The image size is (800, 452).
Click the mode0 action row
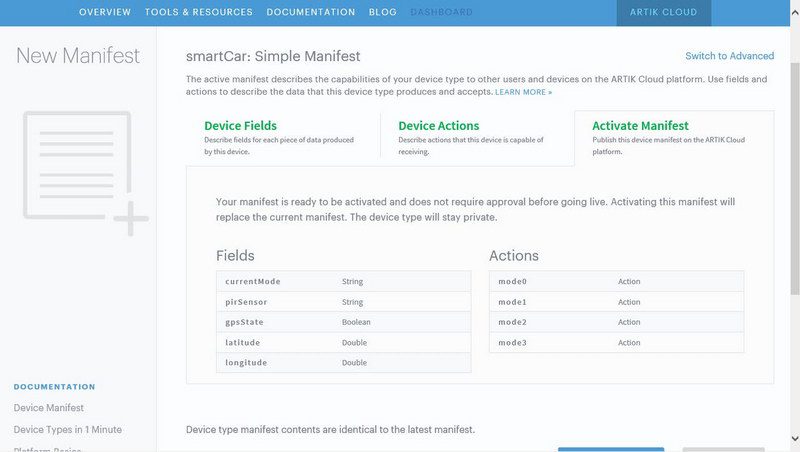(x=616, y=282)
